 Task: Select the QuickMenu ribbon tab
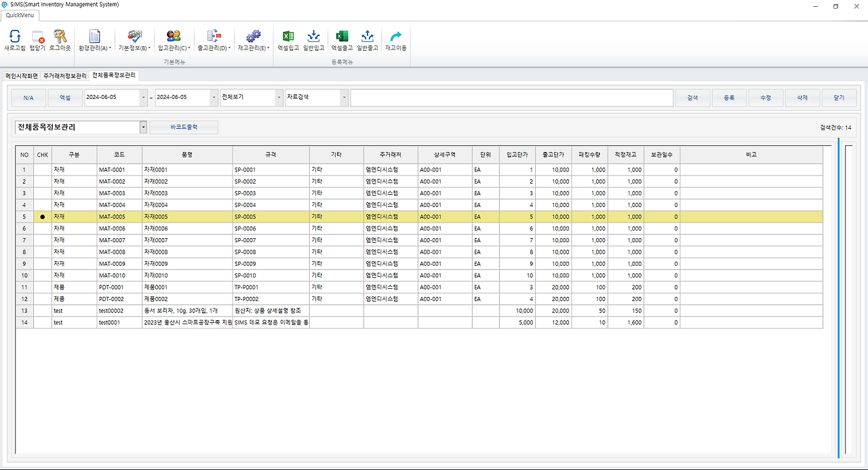coord(20,15)
